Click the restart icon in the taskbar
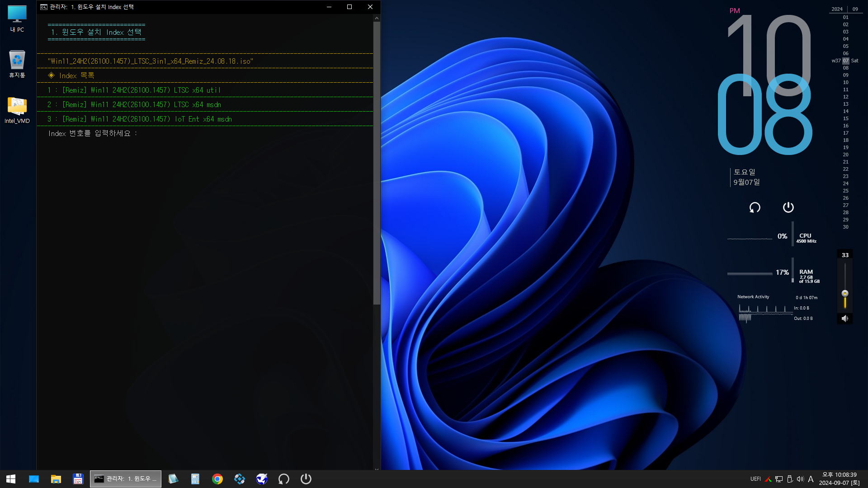This screenshot has width=868, height=488. pos(284,479)
